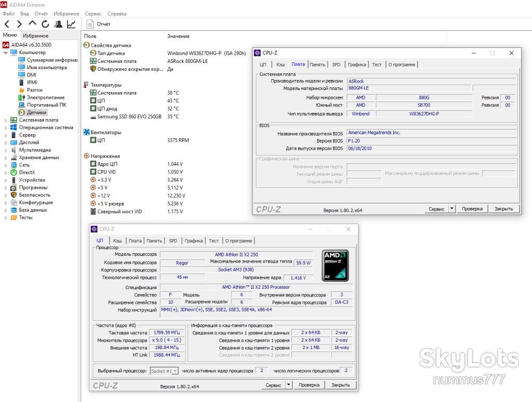Open the Вид menu
Screen dimensions: 532x402
coord(24,14)
